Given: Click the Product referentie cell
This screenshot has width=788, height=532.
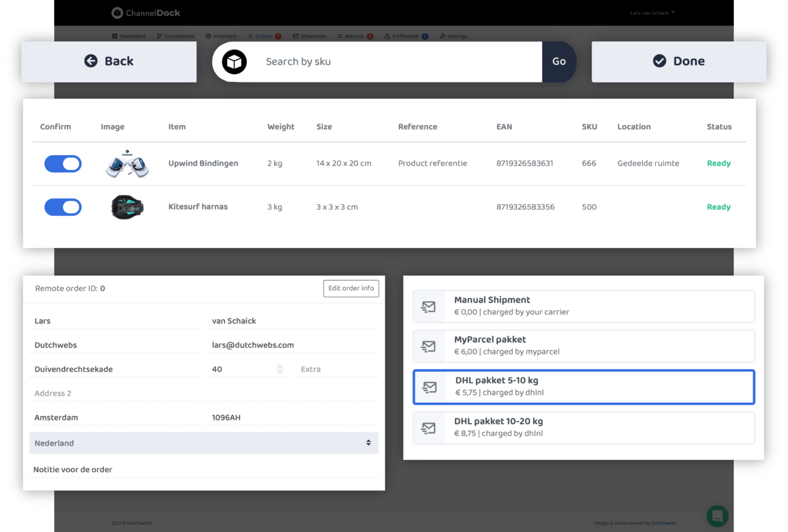Looking at the screenshot, I should click(432, 163).
